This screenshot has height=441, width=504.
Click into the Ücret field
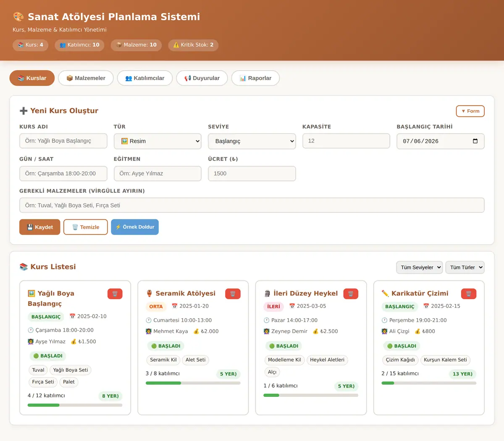tap(252, 173)
